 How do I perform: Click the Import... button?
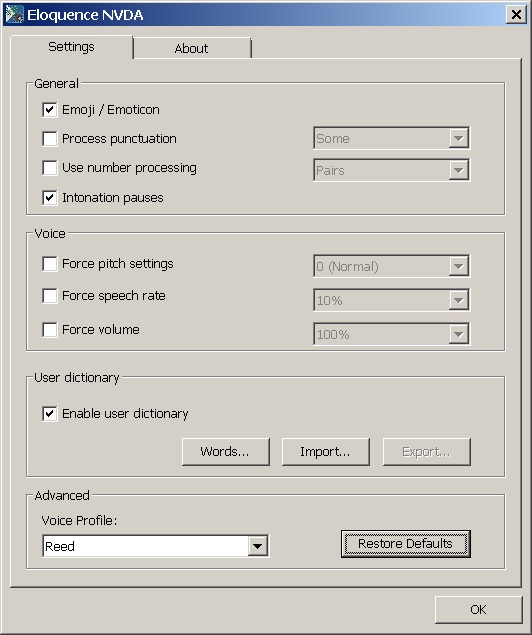(326, 452)
